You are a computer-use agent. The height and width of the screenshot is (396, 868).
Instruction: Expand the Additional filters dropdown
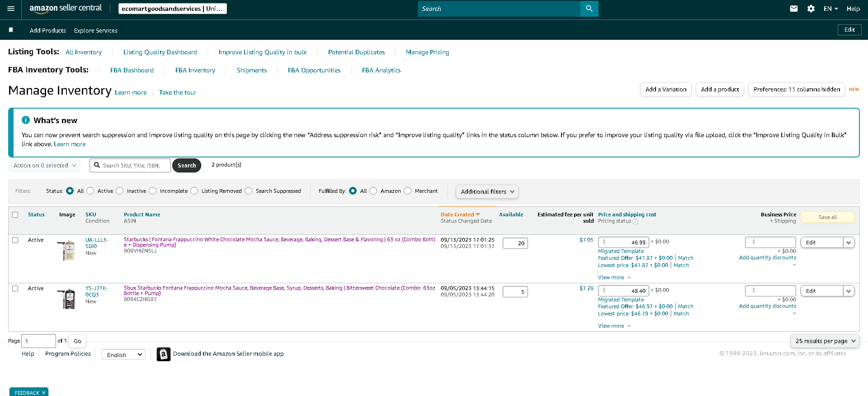point(487,192)
